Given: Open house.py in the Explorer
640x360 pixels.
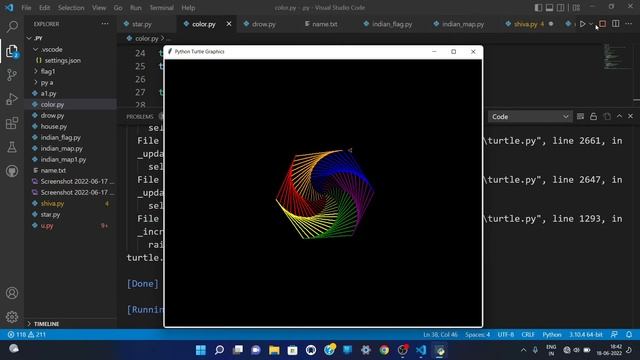Looking at the screenshot, I should pos(71,127).
